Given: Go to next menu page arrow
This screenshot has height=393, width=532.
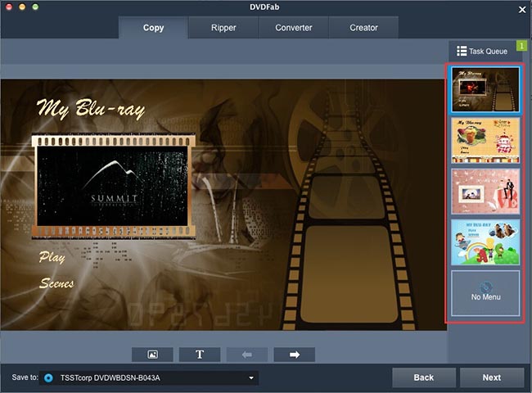Looking at the screenshot, I should point(294,355).
